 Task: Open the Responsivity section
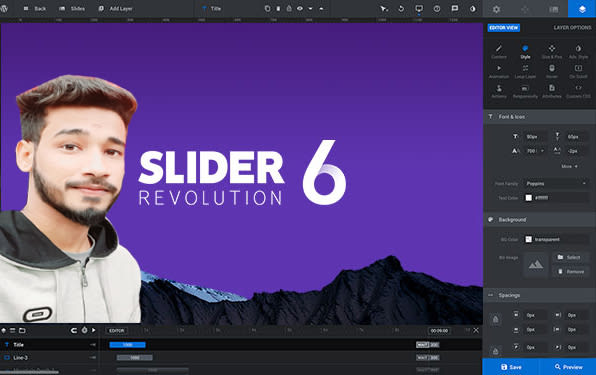pyautogui.click(x=525, y=91)
